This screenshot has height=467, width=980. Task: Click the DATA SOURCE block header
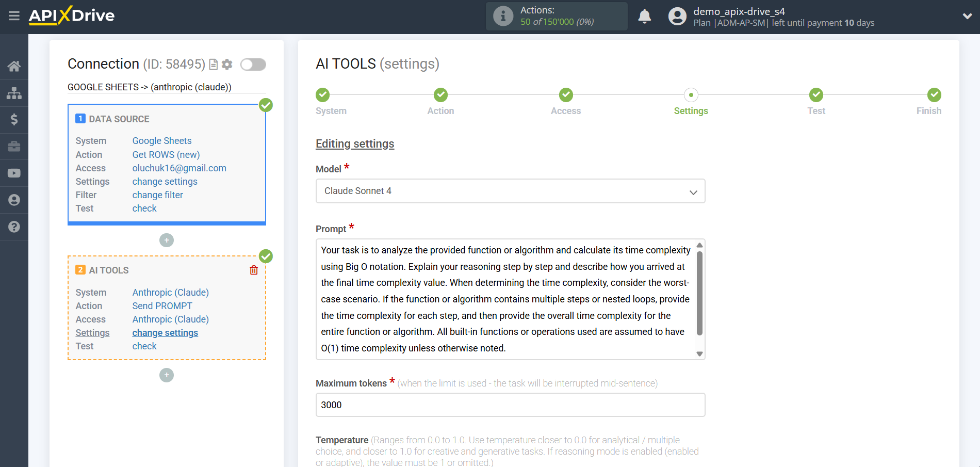tap(119, 119)
